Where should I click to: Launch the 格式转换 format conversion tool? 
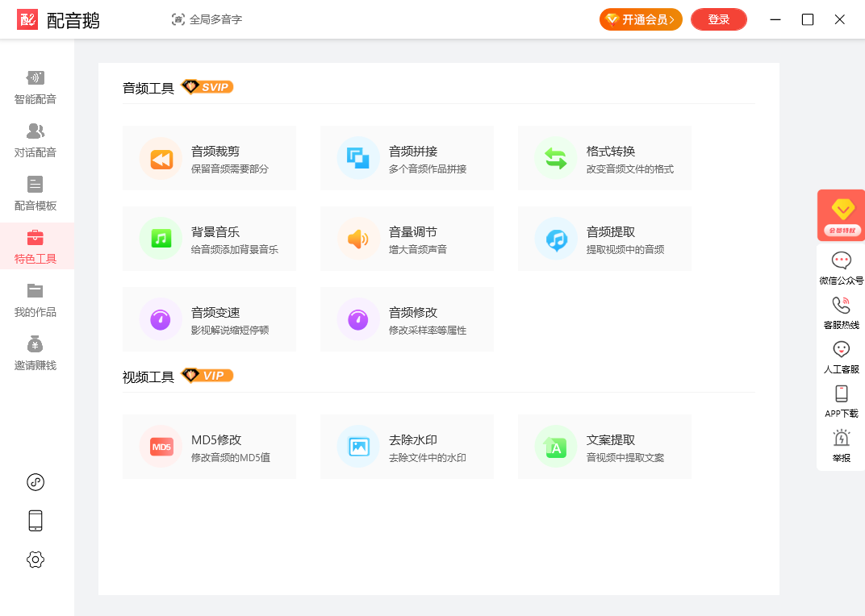(604, 158)
